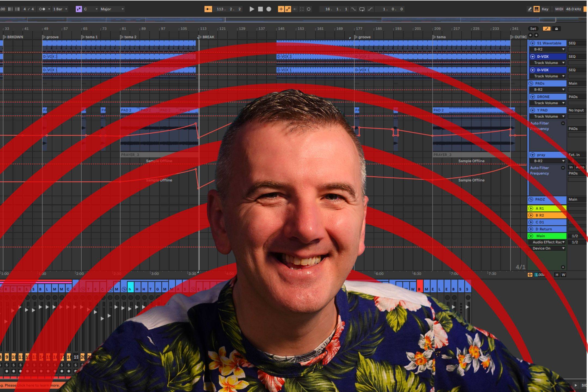The height and width of the screenshot is (392, 588).
Task: Toggle MIDI Arrangement Overdub plus button
Action: pos(281,9)
